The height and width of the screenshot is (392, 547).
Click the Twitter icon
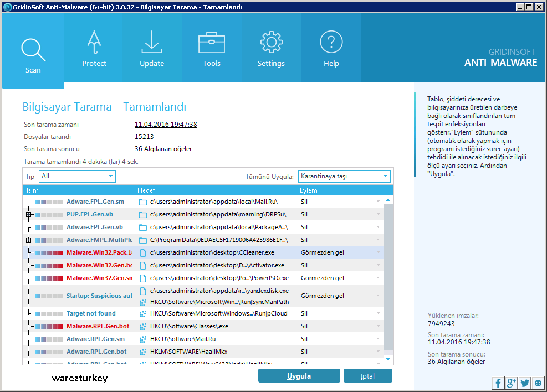(x=524, y=383)
